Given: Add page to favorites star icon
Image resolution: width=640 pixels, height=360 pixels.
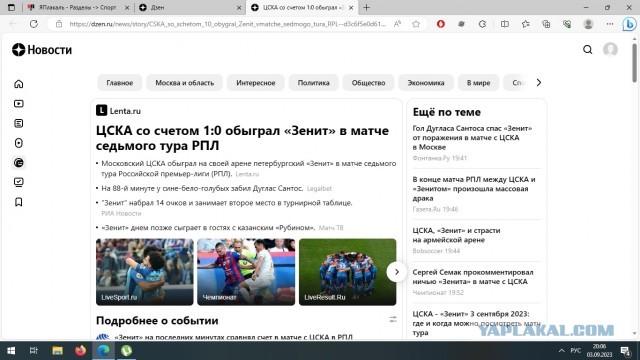Looking at the screenshot, I should click(x=416, y=24).
